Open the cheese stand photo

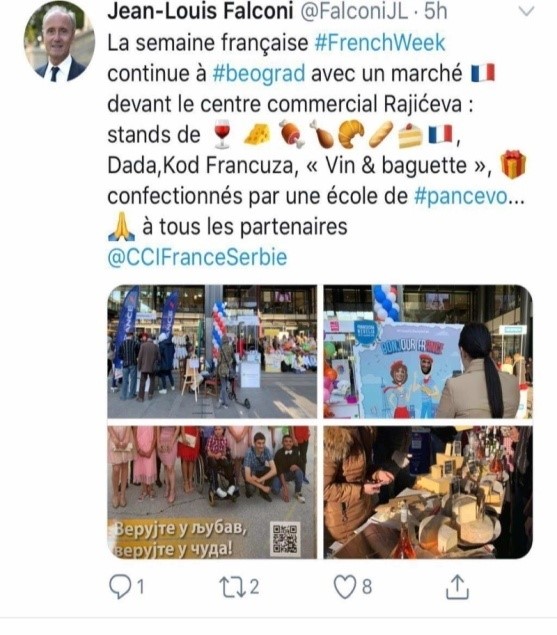pyautogui.click(x=428, y=492)
